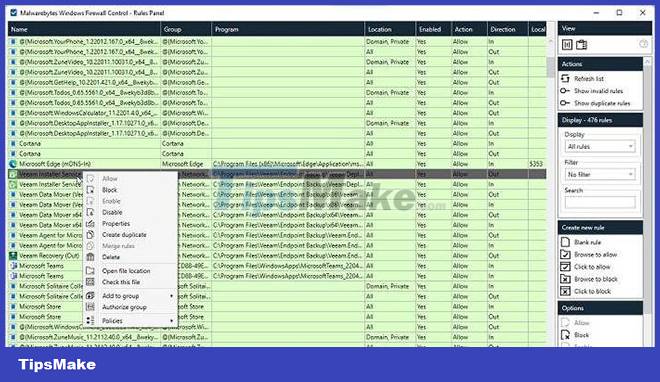
Task: Click the Show invalid rules key icon
Action: click(x=565, y=90)
